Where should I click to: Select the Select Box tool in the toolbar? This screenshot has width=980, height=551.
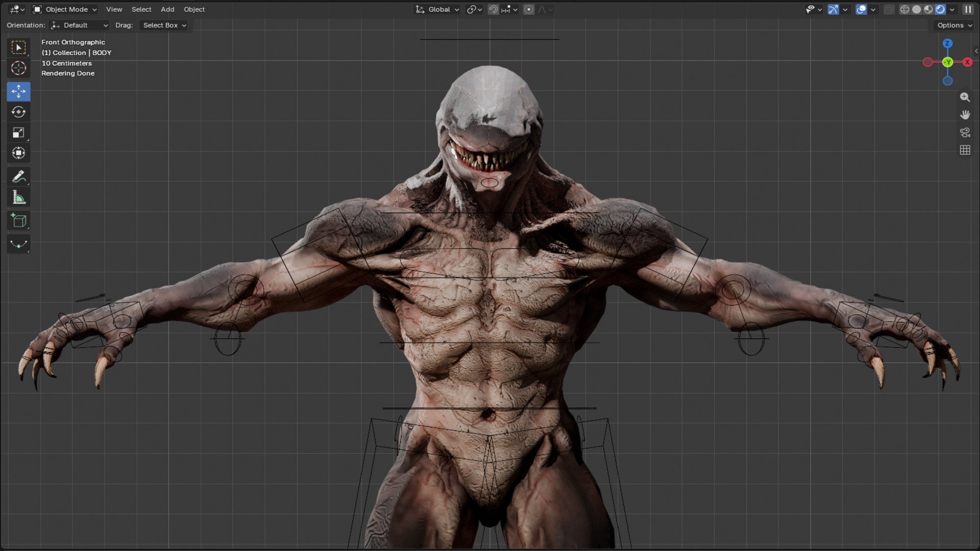point(18,47)
